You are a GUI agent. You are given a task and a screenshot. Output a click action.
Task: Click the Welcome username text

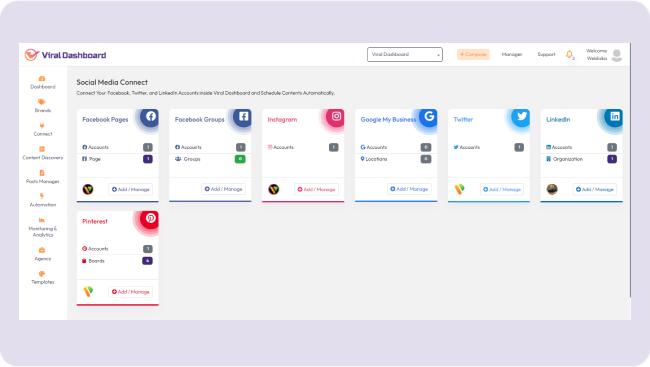597,55
